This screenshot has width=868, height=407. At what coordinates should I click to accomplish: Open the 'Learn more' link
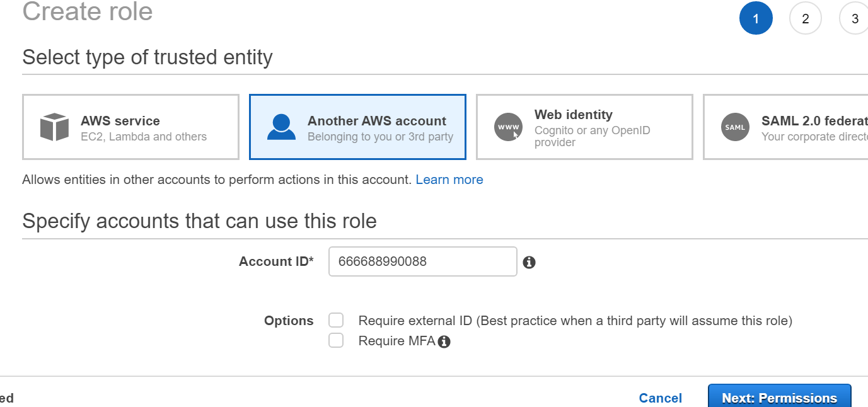[449, 180]
